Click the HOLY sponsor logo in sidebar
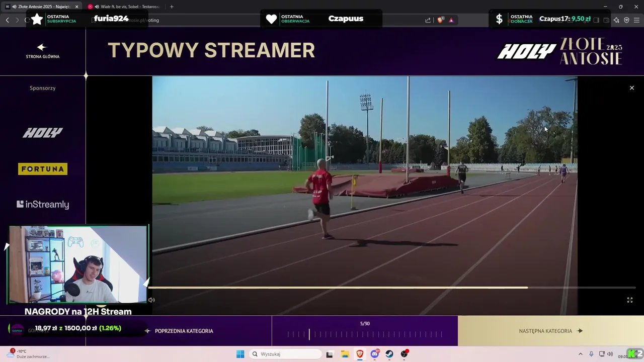Screen dimensions: 644x362 (43, 133)
